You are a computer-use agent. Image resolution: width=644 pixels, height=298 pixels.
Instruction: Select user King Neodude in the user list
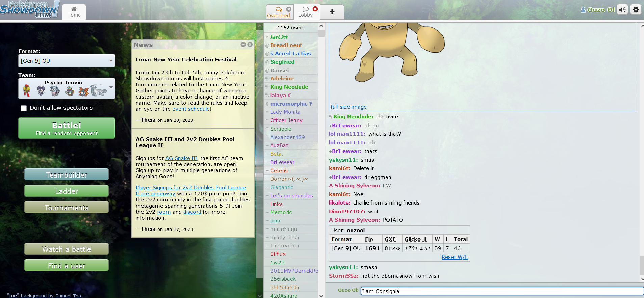pos(291,87)
